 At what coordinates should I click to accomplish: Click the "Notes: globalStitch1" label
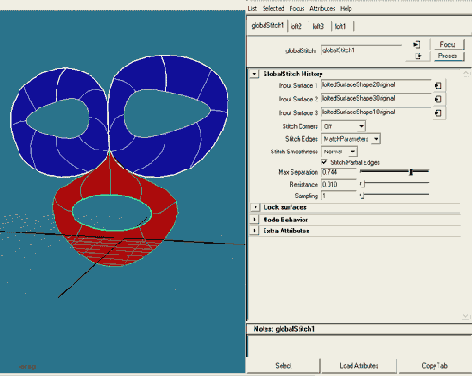click(x=284, y=329)
